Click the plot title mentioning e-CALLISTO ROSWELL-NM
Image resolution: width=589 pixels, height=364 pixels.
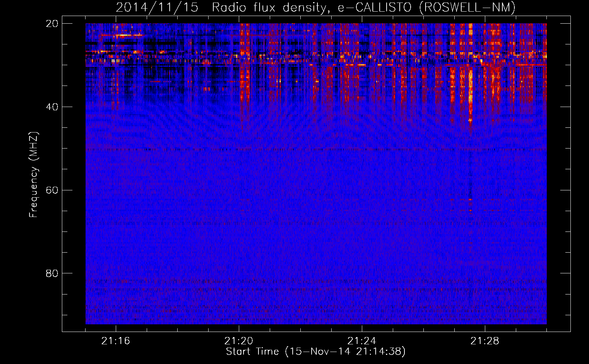tap(316, 7)
